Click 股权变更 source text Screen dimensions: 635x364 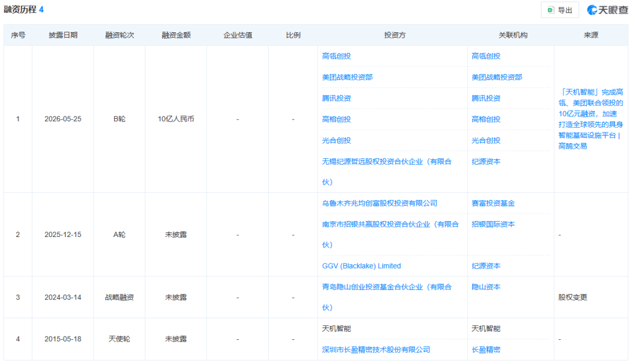click(573, 298)
